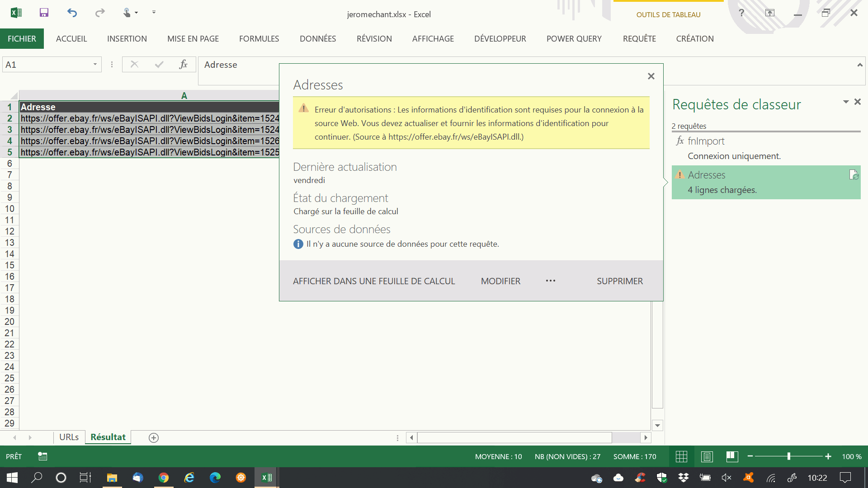Open the Name Box dropdown
868x488 pixels.
[95, 65]
